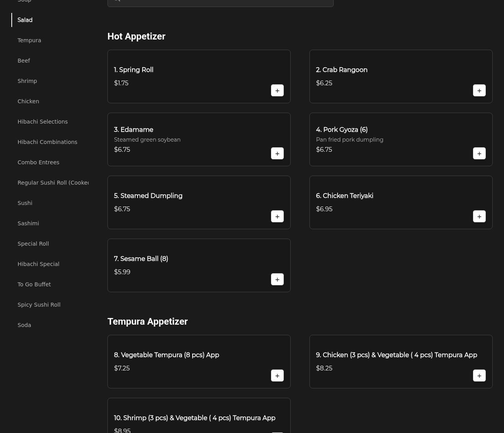This screenshot has width=504, height=433.
Task: Select the Hibachi Special category
Action: [x=38, y=264]
